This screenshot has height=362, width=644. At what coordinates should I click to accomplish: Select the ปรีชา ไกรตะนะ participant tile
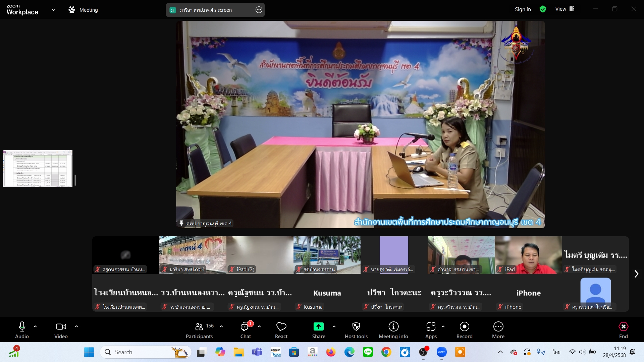(x=394, y=293)
